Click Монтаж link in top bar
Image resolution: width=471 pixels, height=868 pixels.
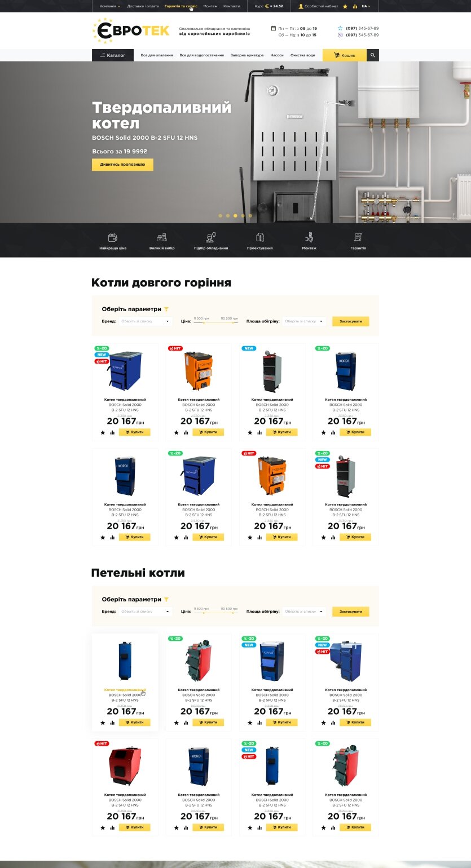210,6
